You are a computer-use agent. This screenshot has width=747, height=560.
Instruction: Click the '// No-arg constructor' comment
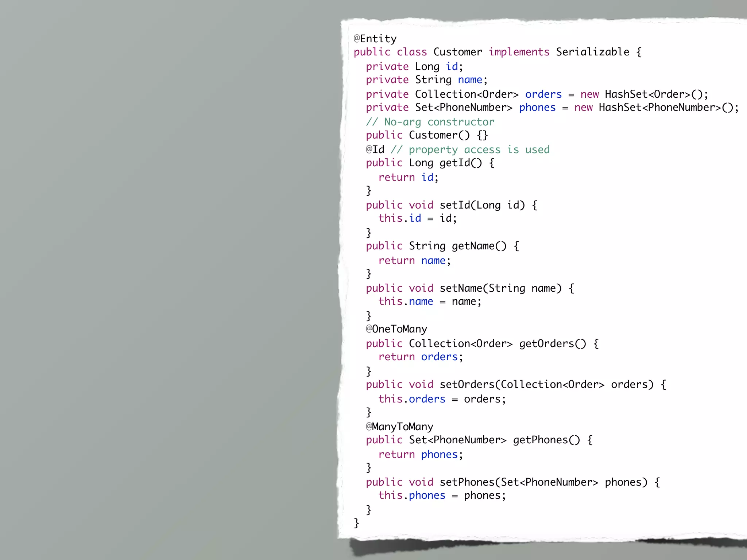tap(430, 122)
